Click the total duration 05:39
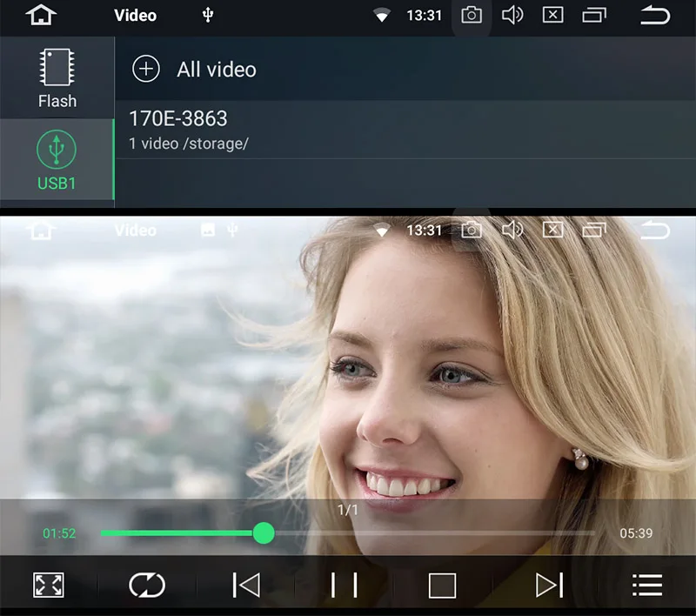The width and height of the screenshot is (696, 616). tap(636, 533)
